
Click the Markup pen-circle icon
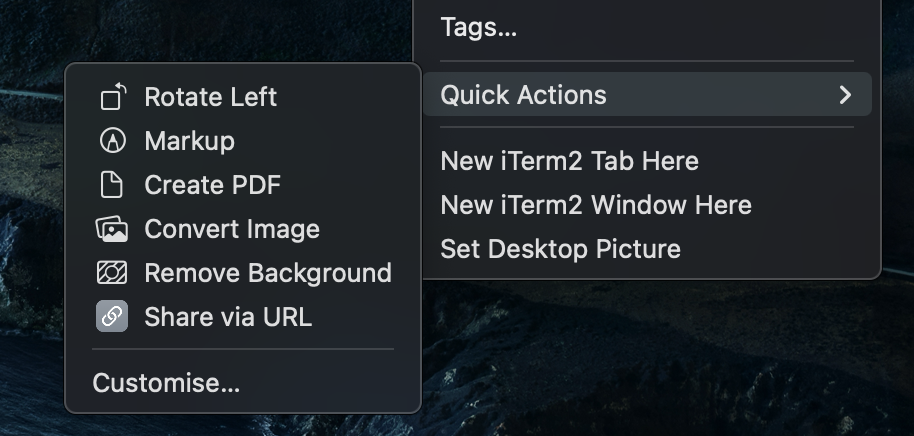(113, 141)
